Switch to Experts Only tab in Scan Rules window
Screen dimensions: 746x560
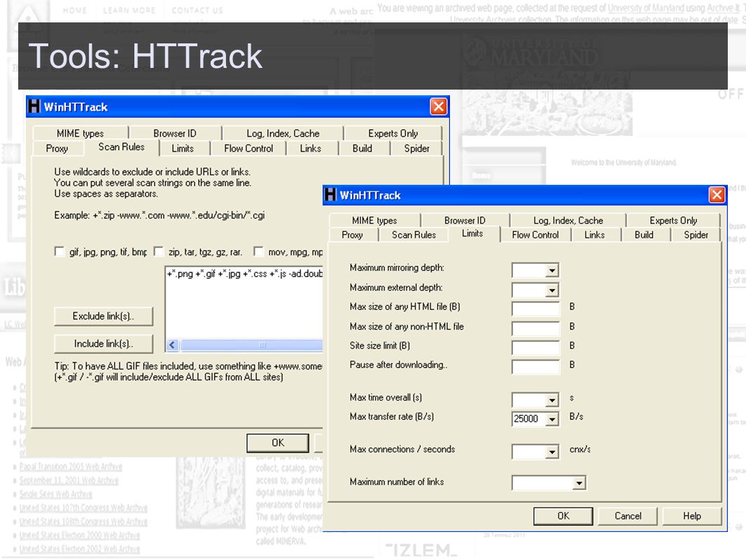click(393, 133)
